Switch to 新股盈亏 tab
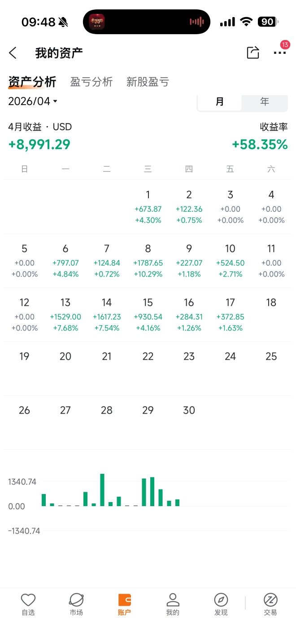Screen dimensions: 296x644 tap(148, 82)
